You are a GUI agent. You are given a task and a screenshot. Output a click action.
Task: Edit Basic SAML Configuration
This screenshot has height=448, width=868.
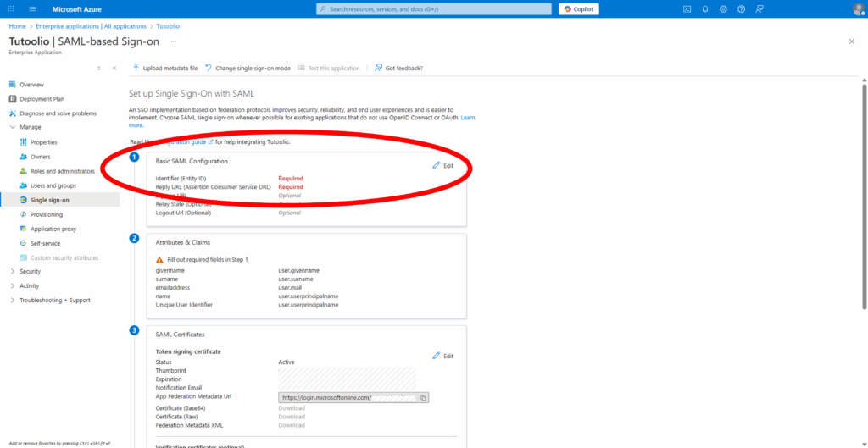click(443, 165)
